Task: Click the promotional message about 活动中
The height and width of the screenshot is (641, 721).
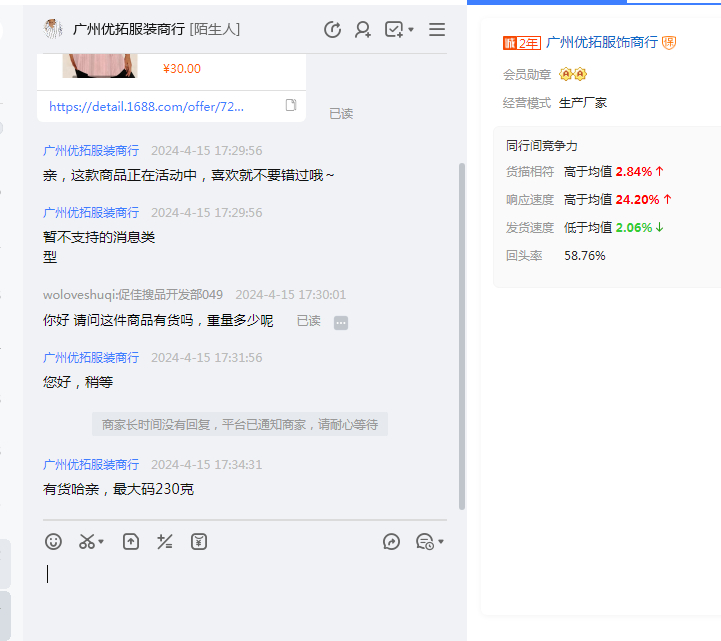Action: [189, 175]
